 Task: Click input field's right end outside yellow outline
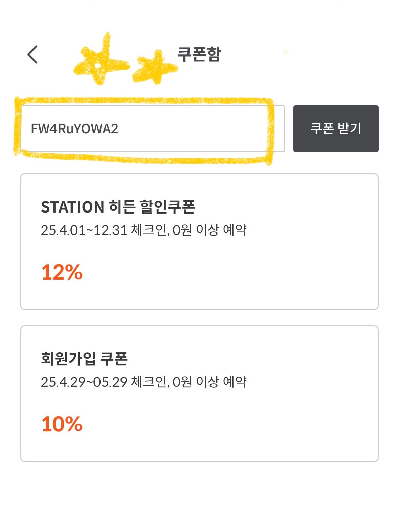tap(280, 129)
